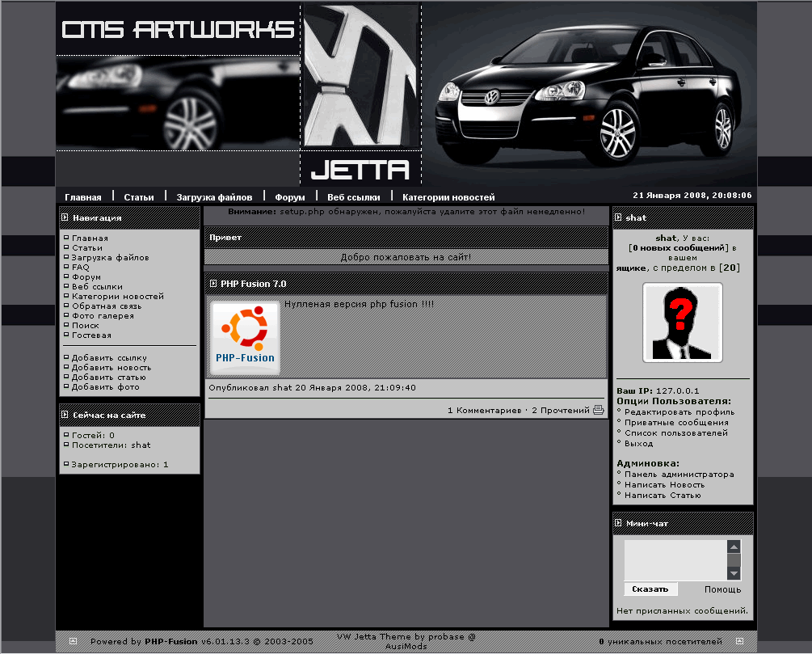Open Категории новостей in the sidebar

(x=118, y=297)
